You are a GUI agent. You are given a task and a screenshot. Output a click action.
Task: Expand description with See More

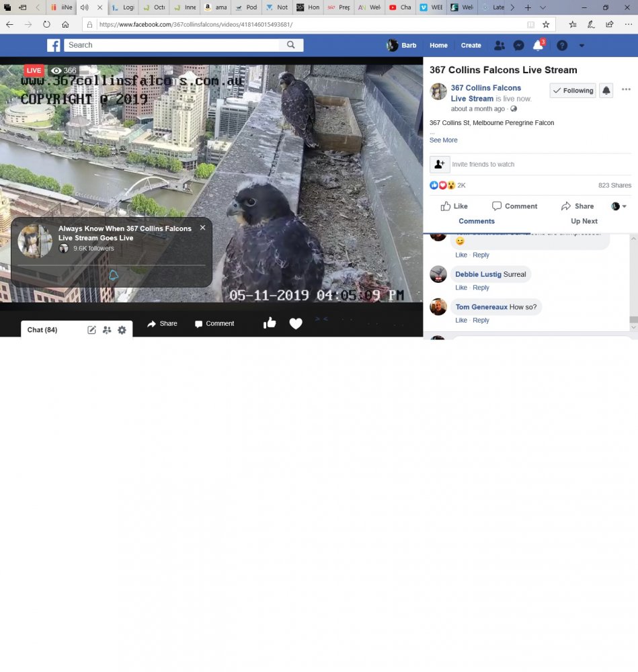(443, 140)
